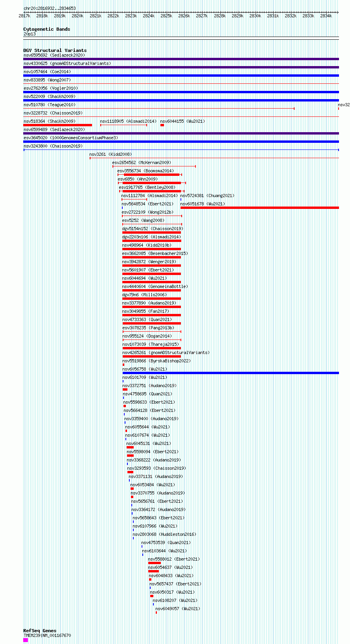
Task: Click the 2825k ruler tick label
Action: (x=166, y=16)
